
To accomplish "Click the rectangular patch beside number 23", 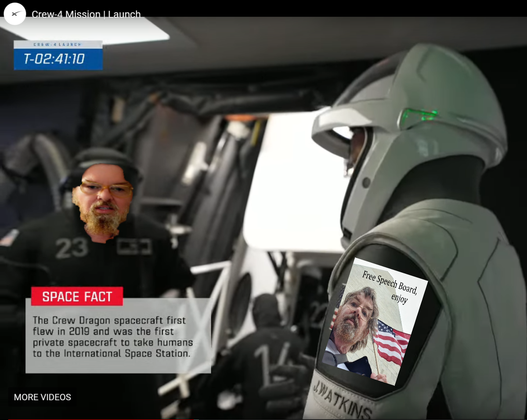I will click(x=134, y=247).
